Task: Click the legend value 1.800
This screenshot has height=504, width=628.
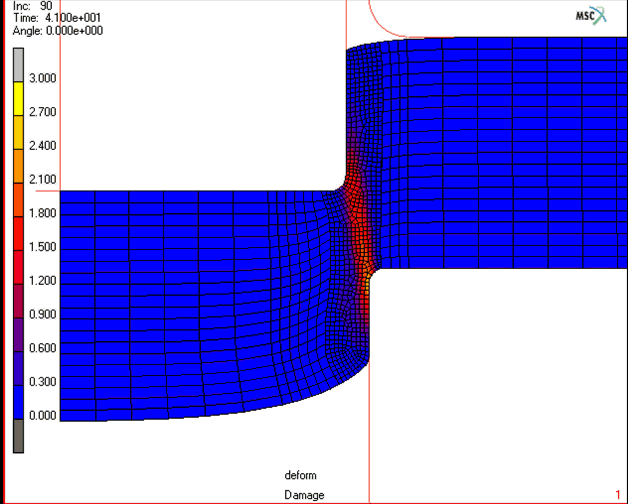Action: pyautogui.click(x=42, y=213)
